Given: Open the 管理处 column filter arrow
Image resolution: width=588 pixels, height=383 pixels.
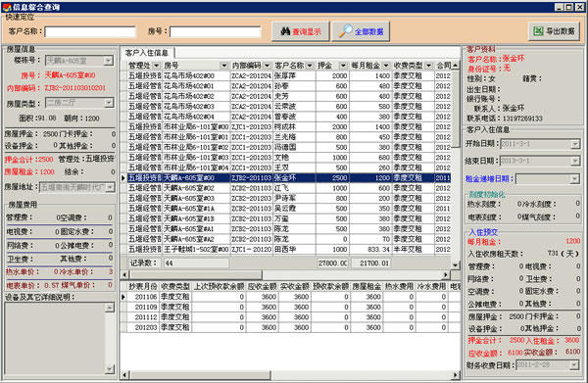Looking at the screenshot, I should (x=156, y=66).
